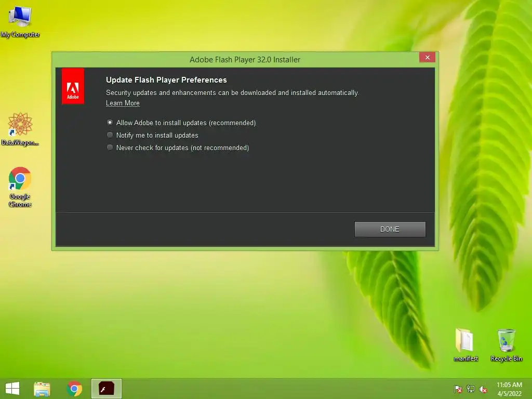Open File Explorer from taskbar
The height and width of the screenshot is (399, 532).
coord(42,389)
